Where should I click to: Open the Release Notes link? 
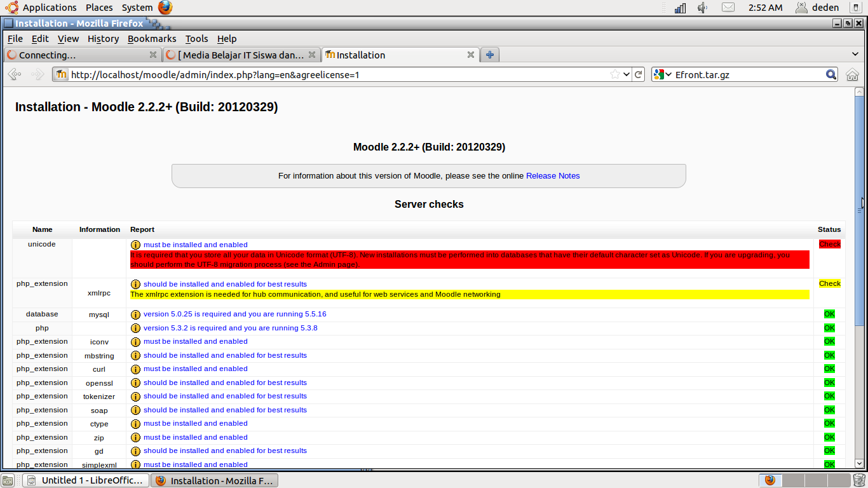[553, 176]
